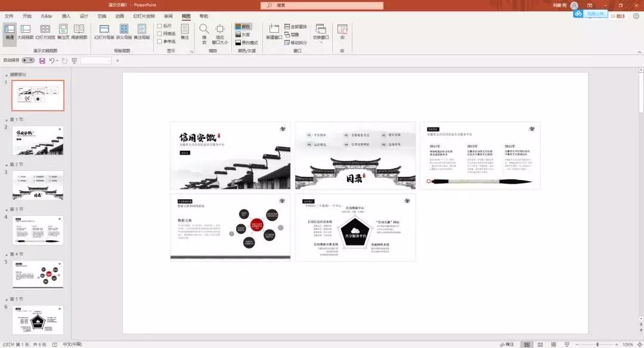644x348 pixels.
Task: Collapse the 第 1 节 section
Action: click(7, 119)
